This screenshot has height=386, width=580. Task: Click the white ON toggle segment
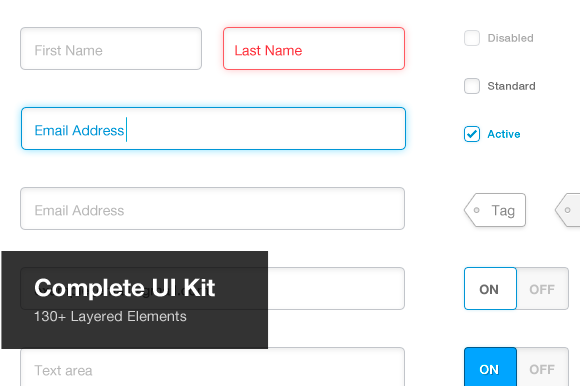pyautogui.click(x=490, y=289)
